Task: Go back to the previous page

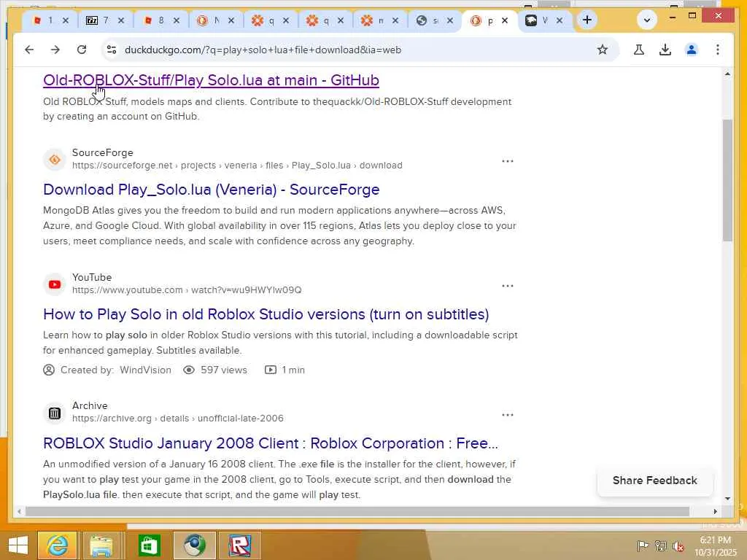Action: click(x=29, y=50)
